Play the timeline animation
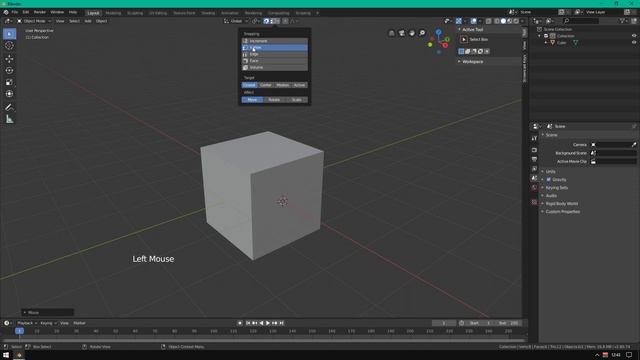 point(268,323)
